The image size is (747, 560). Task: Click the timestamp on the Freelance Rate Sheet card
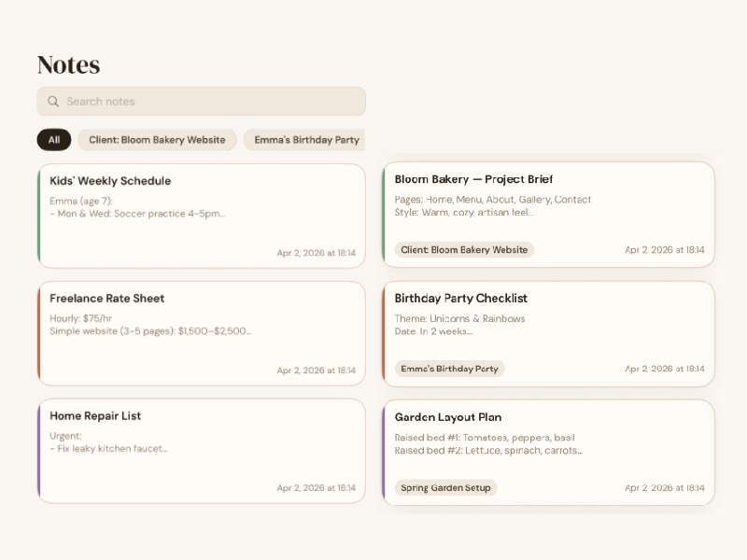coord(317,370)
